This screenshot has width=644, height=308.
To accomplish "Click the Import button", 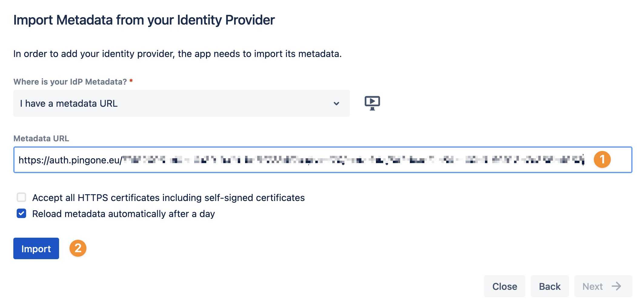I will click(x=36, y=248).
